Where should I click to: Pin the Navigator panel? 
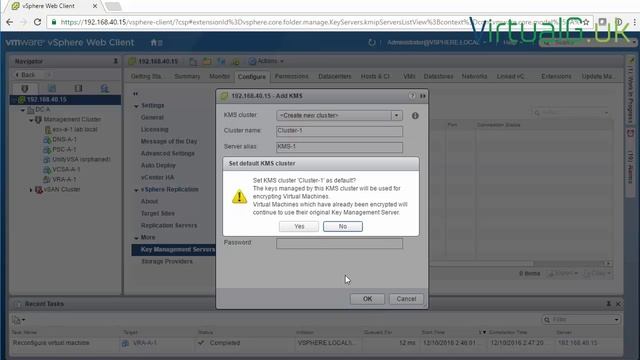pyautogui.click(x=116, y=61)
